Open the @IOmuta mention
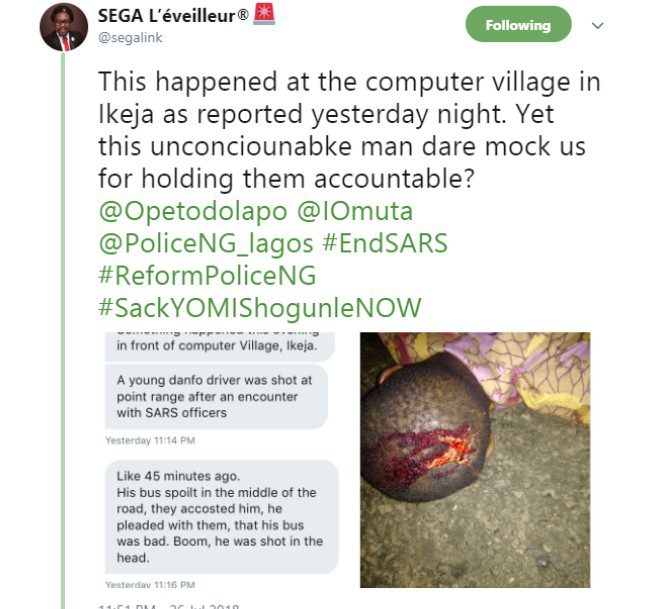Viewport: 645px width, 609px height. tap(355, 211)
